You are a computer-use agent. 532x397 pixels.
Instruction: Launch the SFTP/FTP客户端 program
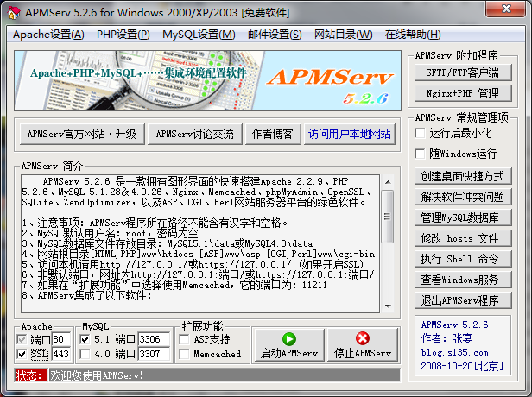(463, 72)
